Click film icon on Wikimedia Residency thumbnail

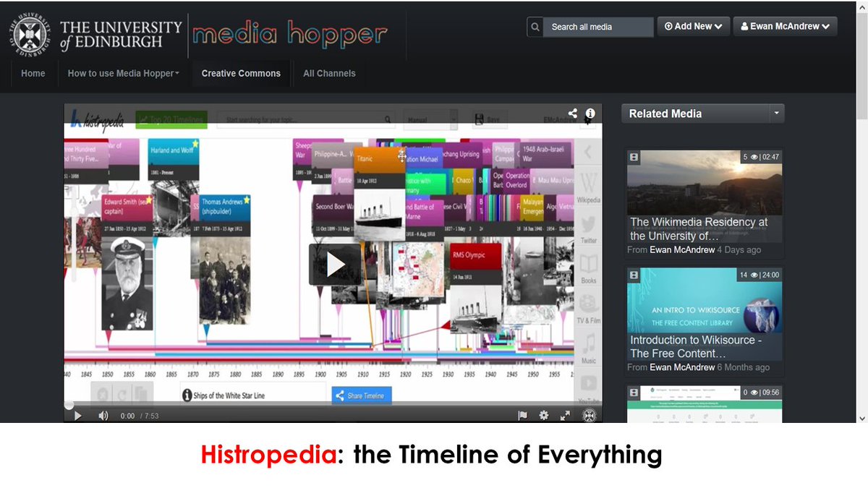[x=634, y=157]
